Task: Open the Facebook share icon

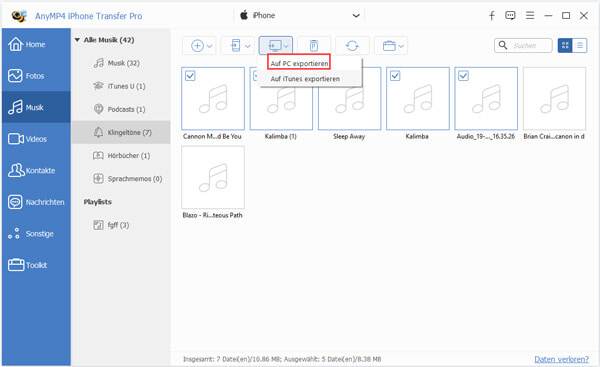Action: (492, 15)
